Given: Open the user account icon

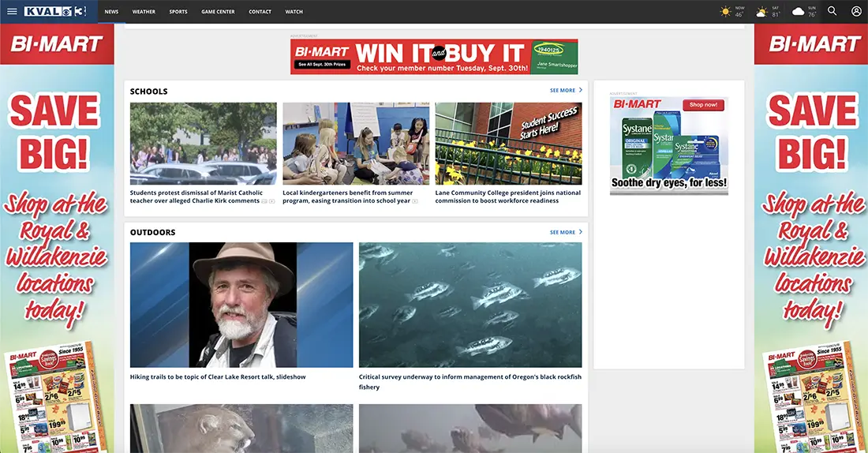Looking at the screenshot, I should click(856, 11).
